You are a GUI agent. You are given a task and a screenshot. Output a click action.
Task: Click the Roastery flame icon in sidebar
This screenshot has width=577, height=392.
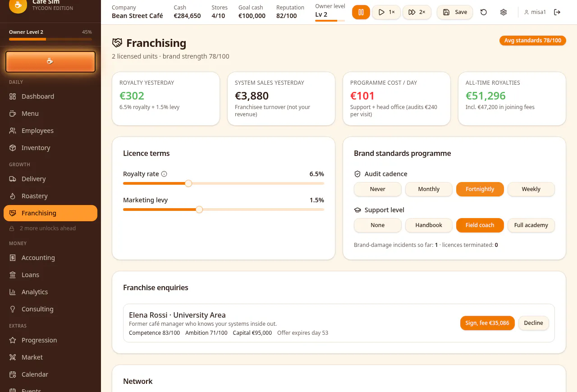pos(13,196)
